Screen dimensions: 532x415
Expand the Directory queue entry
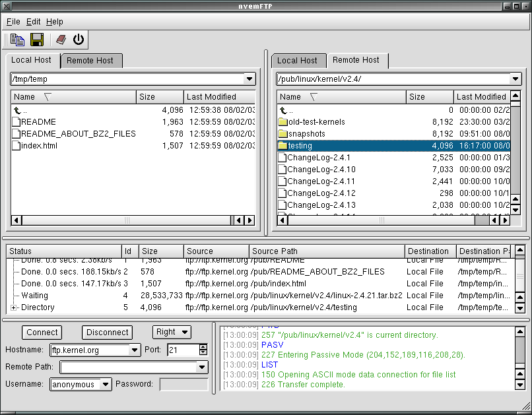pyautogui.click(x=14, y=307)
